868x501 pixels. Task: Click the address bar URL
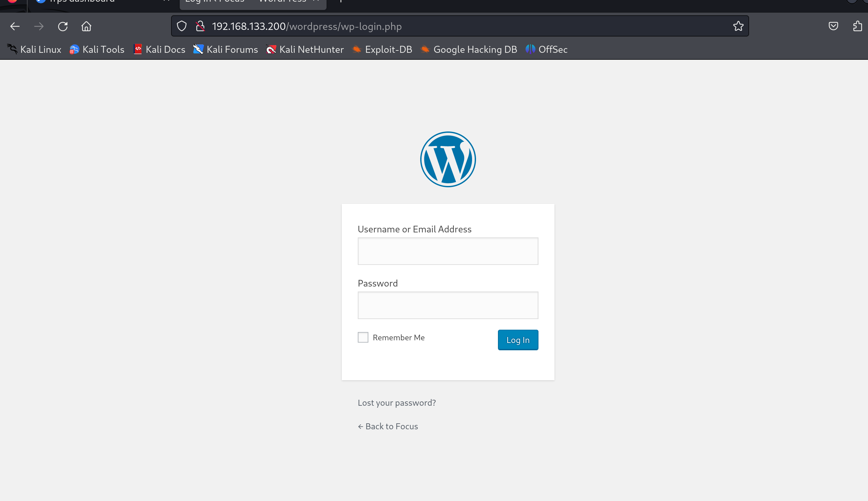tap(307, 26)
